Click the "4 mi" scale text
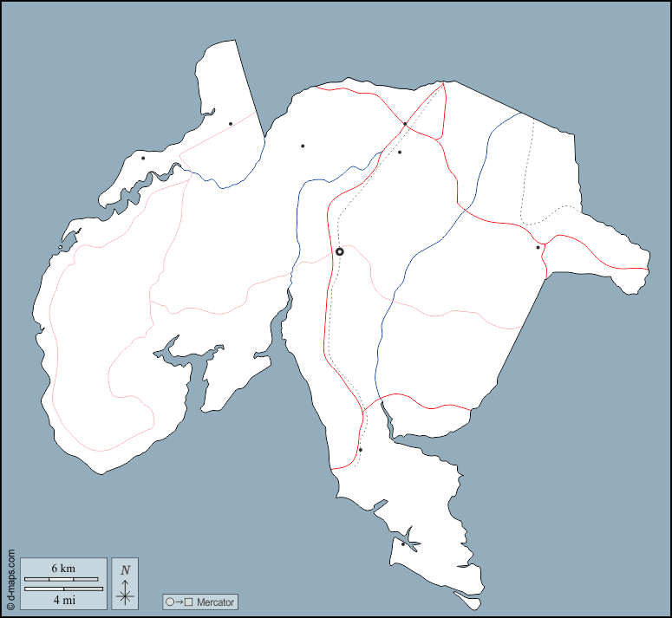The width and height of the screenshot is (672, 618). [x=63, y=600]
